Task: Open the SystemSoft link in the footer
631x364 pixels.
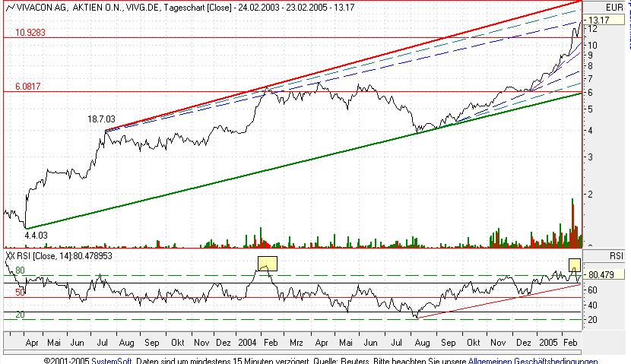Action: point(112,361)
